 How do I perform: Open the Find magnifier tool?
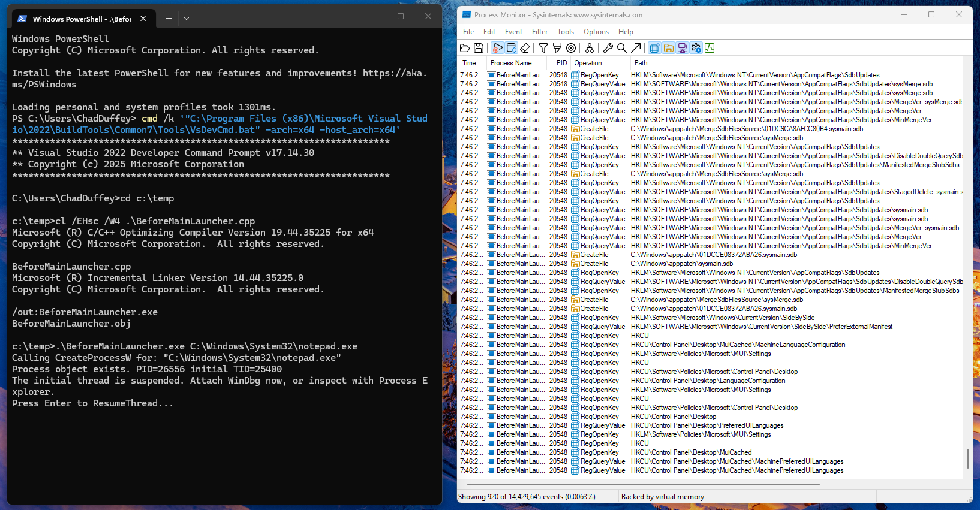(622, 48)
